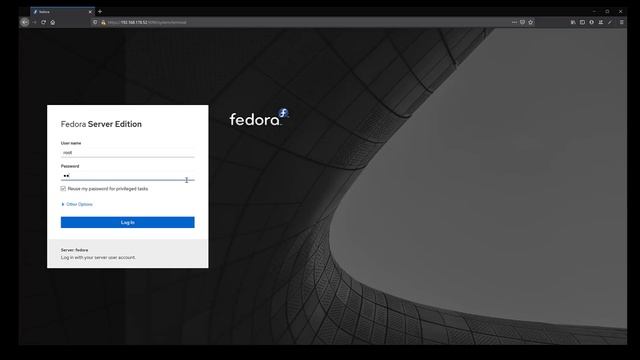Image resolution: width=640 pixels, height=360 pixels.
Task: Click the text "Log in with your server user account."
Action: coord(98,258)
